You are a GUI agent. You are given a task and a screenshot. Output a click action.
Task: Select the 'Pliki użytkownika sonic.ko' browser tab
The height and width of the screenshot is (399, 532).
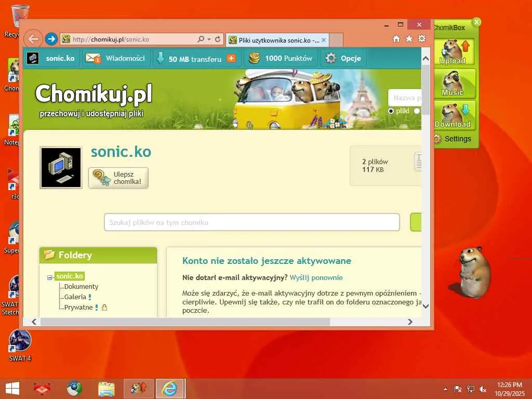[x=277, y=40]
